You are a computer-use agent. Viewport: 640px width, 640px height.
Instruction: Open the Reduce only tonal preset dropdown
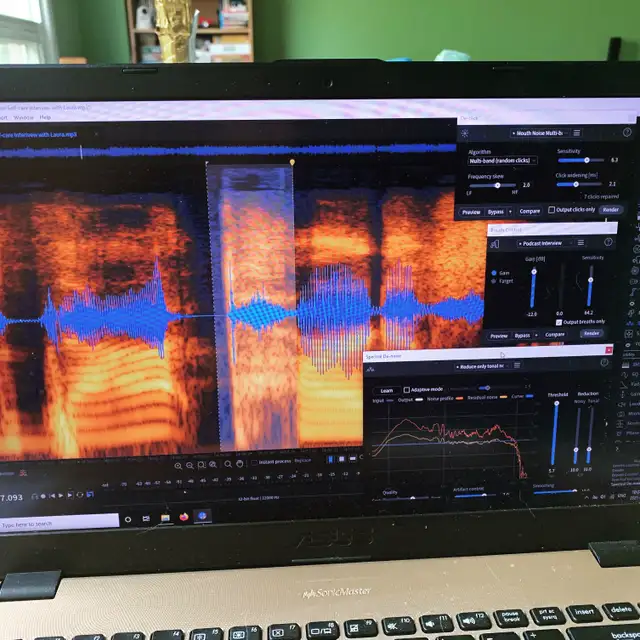pos(482,367)
